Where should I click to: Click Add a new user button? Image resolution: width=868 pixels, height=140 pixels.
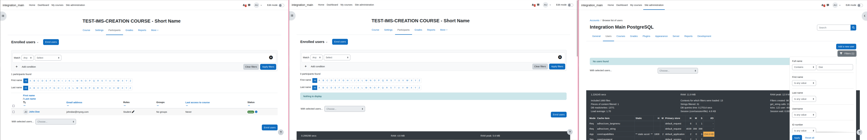846,47
